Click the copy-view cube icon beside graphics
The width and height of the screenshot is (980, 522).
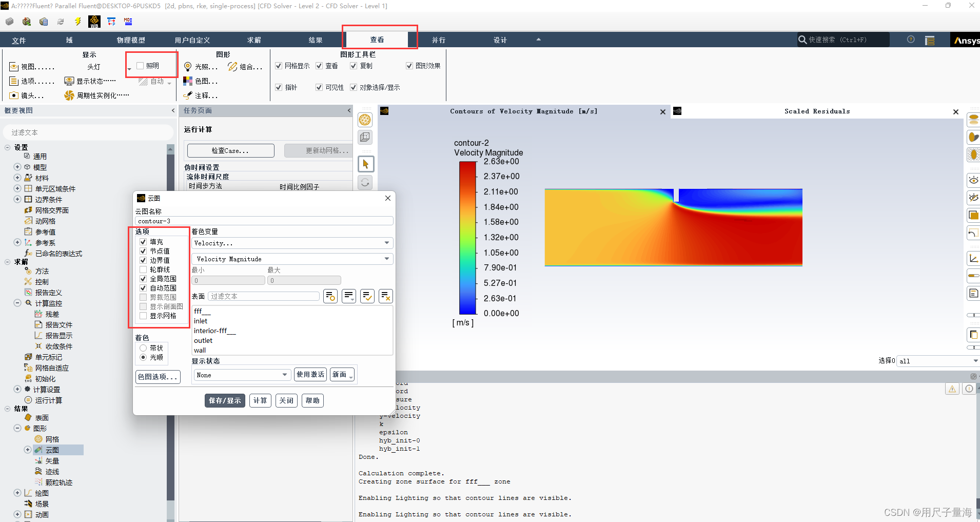point(365,137)
